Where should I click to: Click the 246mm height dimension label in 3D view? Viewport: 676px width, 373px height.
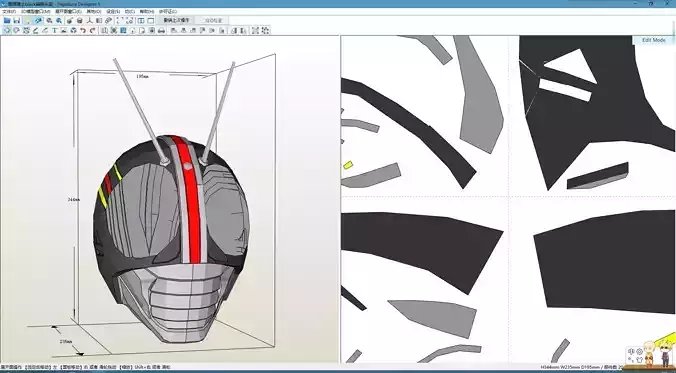coord(73,200)
